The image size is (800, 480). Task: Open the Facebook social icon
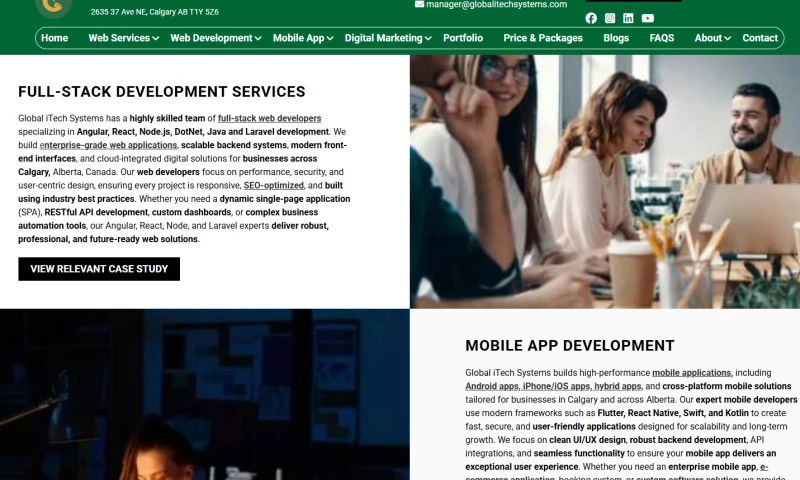pos(591,18)
